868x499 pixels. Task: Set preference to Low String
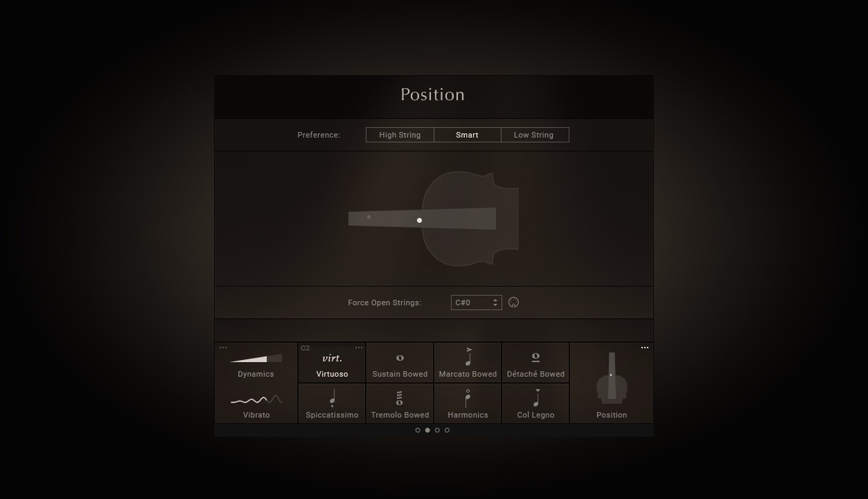[535, 135]
